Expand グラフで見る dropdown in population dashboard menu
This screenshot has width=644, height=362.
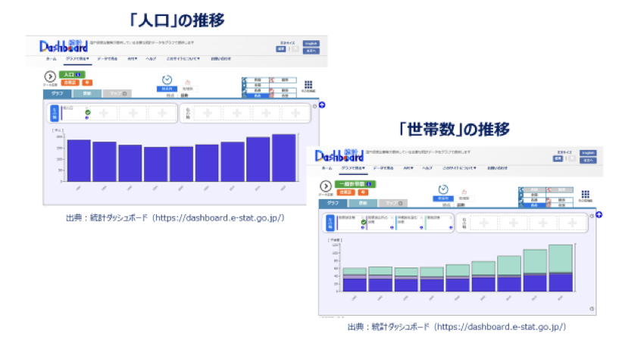point(77,58)
